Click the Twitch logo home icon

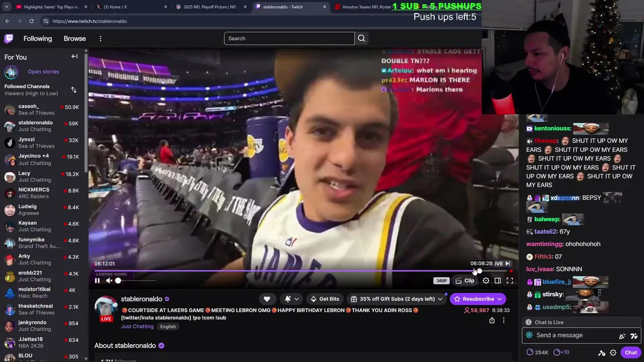point(9,39)
